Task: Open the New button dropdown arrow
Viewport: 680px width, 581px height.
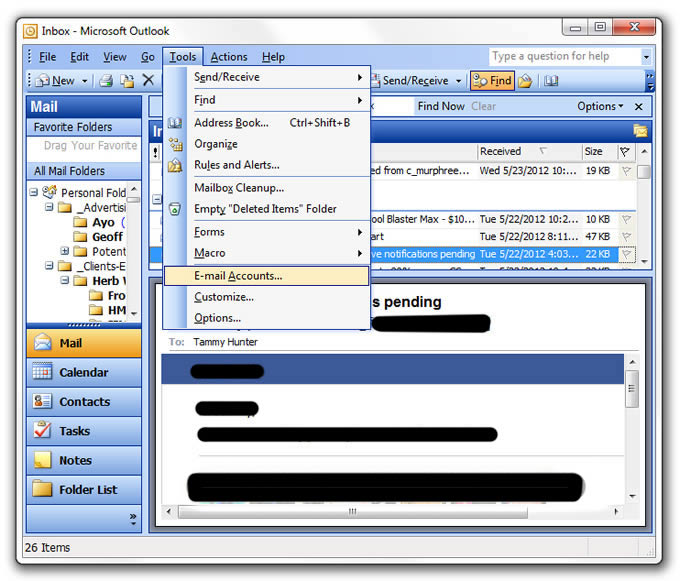Action: pos(85,81)
